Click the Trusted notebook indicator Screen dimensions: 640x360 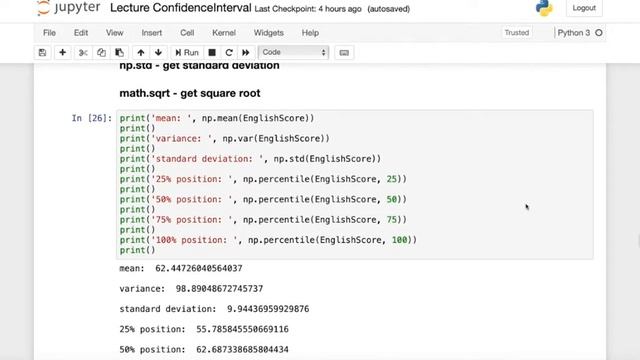pos(517,33)
